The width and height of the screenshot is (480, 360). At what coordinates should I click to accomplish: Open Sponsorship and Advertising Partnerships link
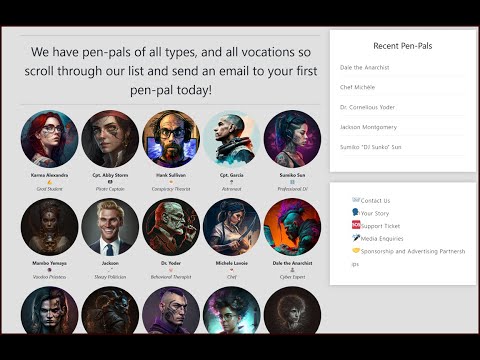tap(409, 257)
